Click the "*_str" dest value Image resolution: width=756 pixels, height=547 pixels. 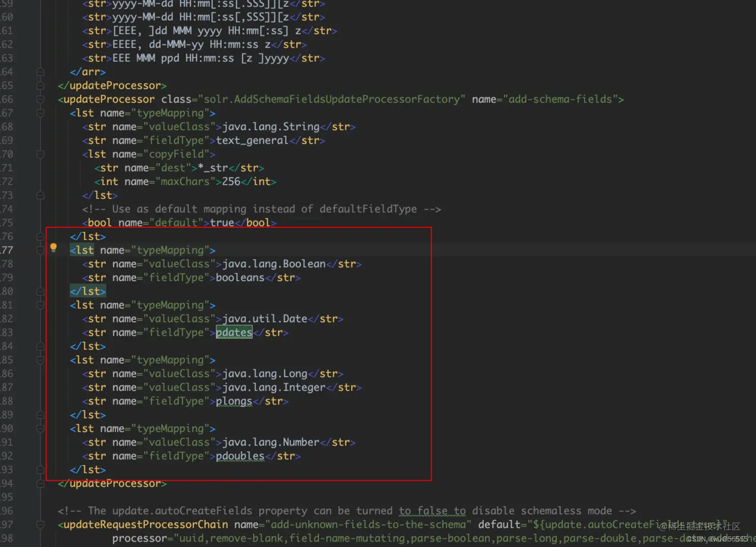pyautogui.click(x=213, y=168)
